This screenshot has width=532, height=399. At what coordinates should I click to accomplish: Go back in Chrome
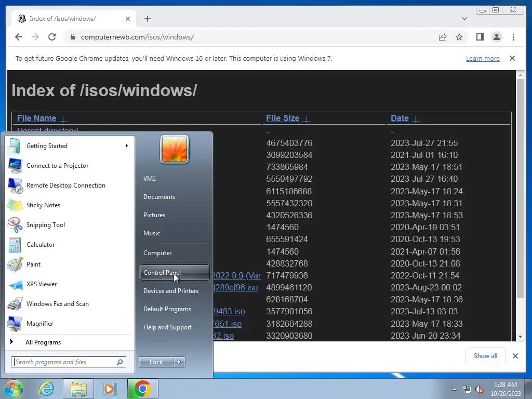pos(19,37)
